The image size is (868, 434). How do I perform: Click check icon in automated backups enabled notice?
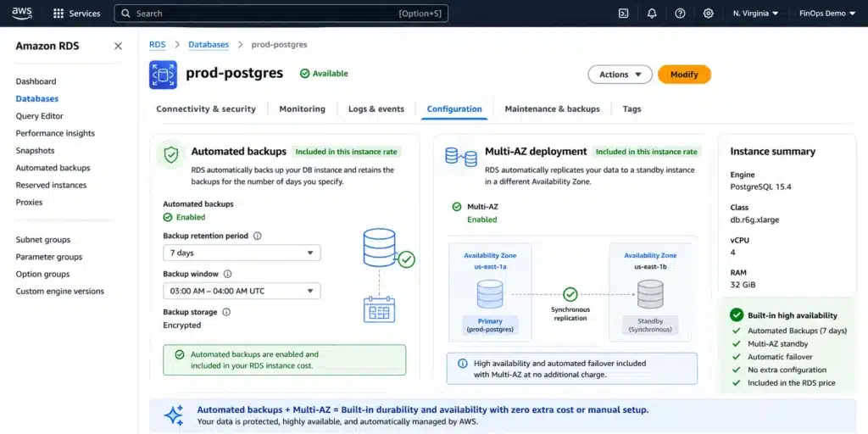coord(180,354)
